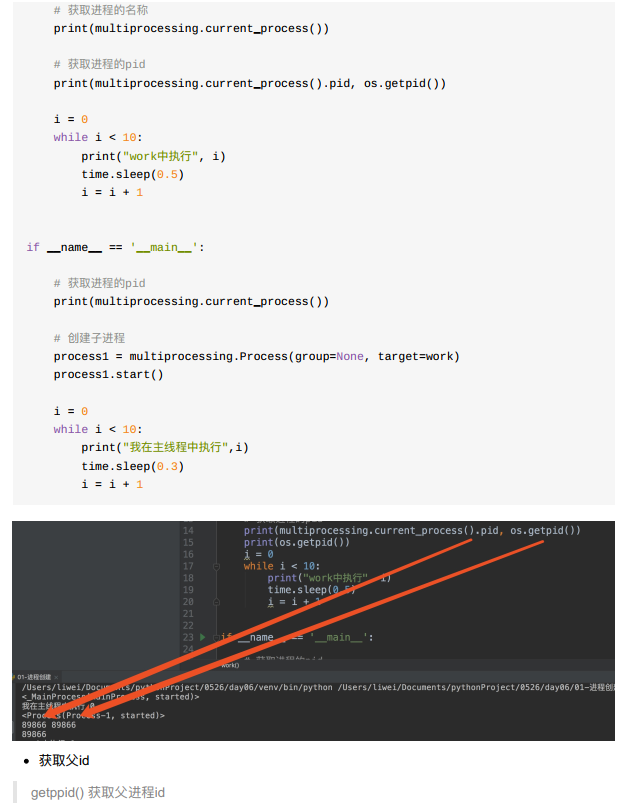The image size is (625, 804).
Task: Click line number 15 in the gutter
Action: (x=188, y=542)
